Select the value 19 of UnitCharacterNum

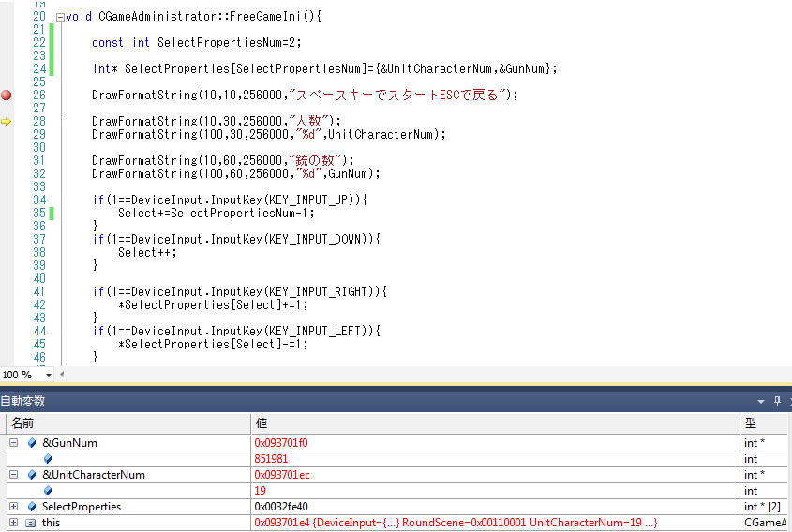261,491
